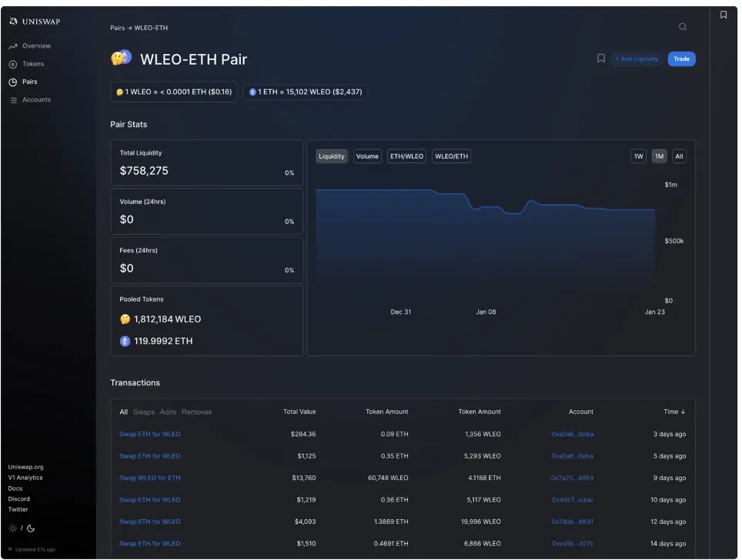Set chart timeframe to 1W
Screen dimensions: 742x560
point(638,156)
